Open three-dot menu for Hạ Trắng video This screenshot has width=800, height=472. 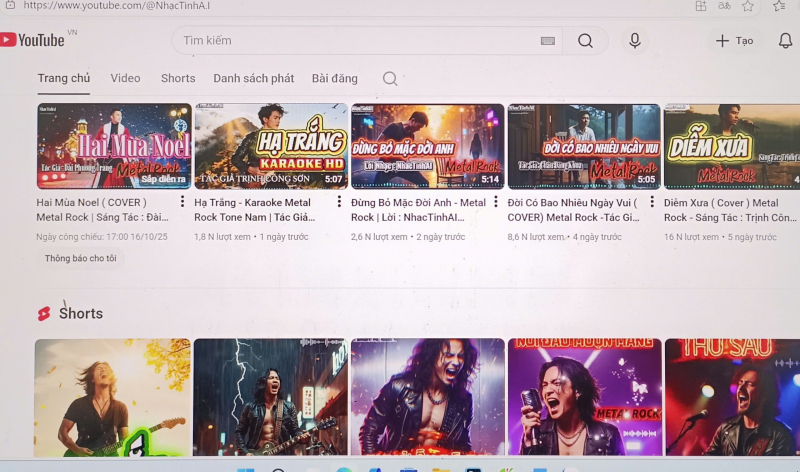tap(339, 202)
